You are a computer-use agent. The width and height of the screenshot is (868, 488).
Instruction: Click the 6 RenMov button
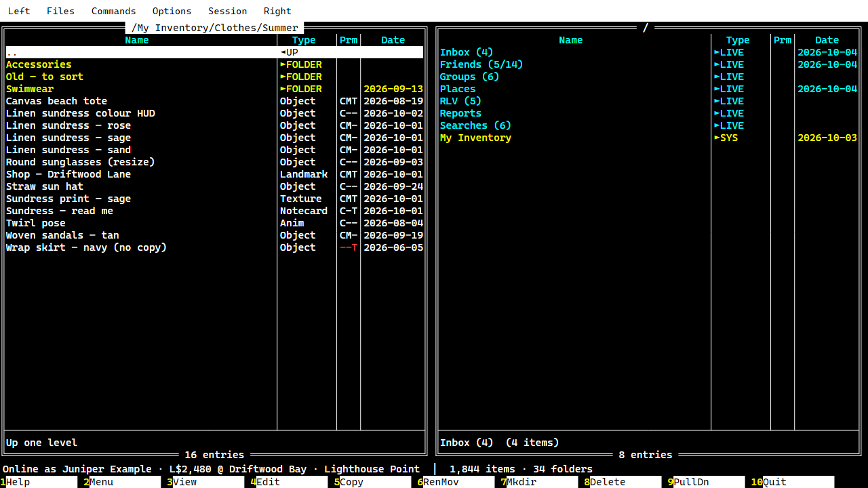coord(456,482)
